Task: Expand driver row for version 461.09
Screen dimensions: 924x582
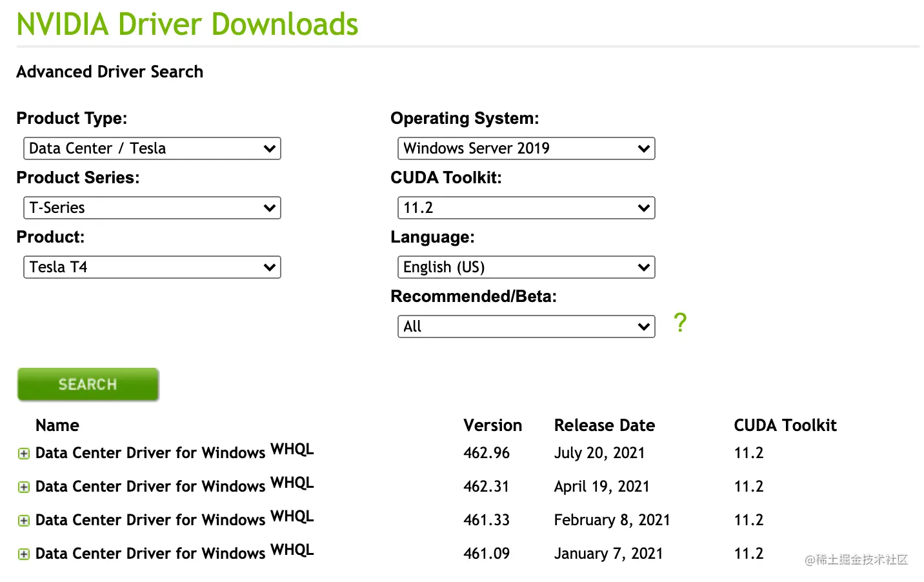Action: coord(24,554)
